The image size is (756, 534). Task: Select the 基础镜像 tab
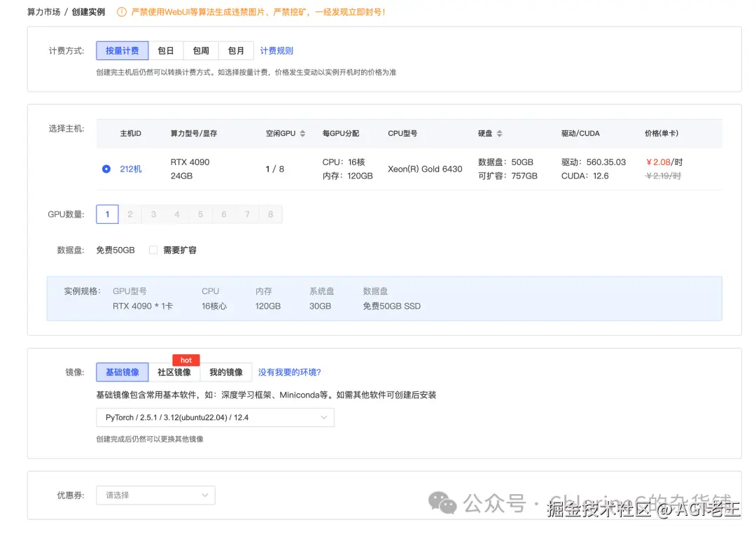122,372
